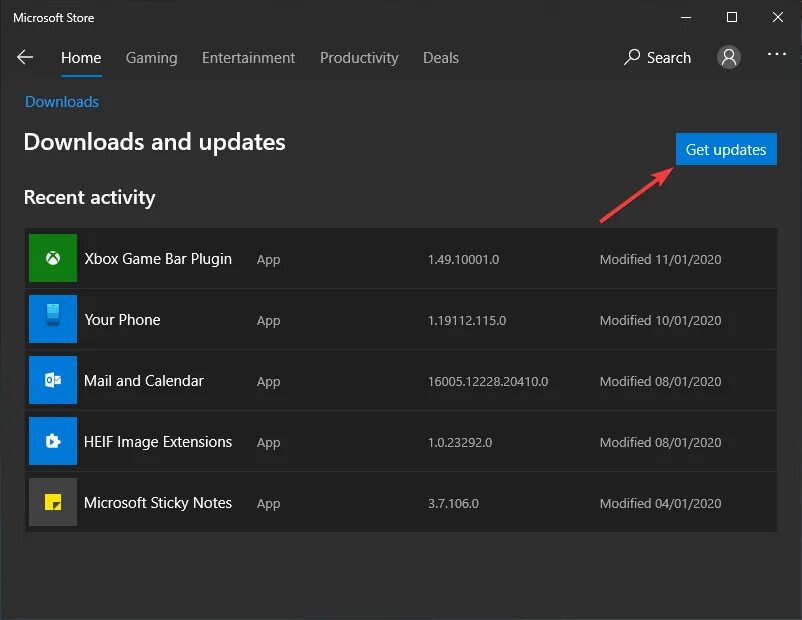
Task: Open the Your Phone app entry
Action: click(x=122, y=320)
